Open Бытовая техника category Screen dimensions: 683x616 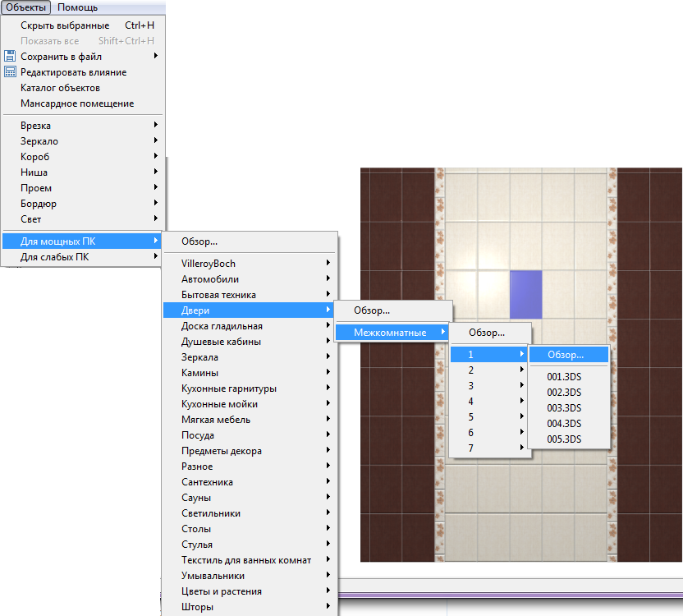click(x=250, y=295)
